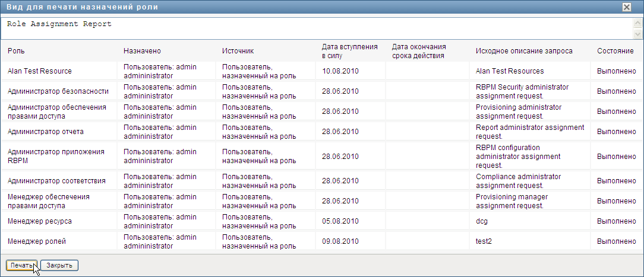Select the Дата вступления в силу header
Image resolution: width=644 pixels, height=277 pixels.
point(349,51)
